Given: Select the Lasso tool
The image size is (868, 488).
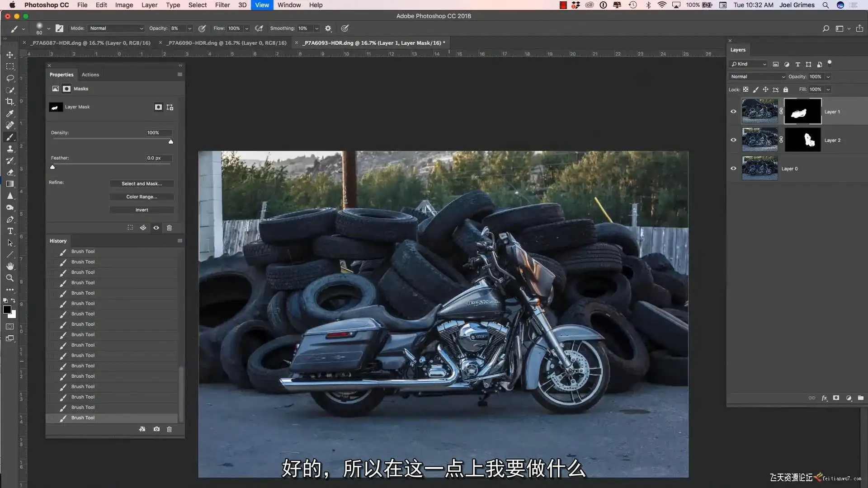Looking at the screenshot, I should (9, 78).
